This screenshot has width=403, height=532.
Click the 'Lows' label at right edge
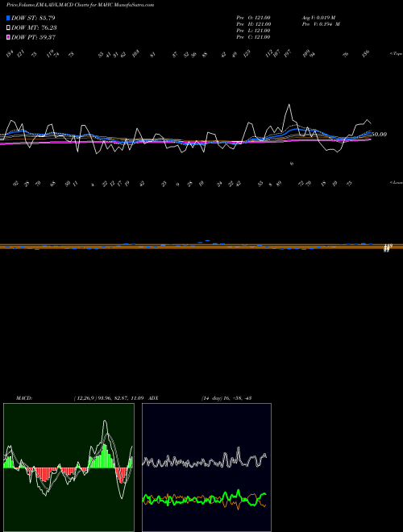396,182
